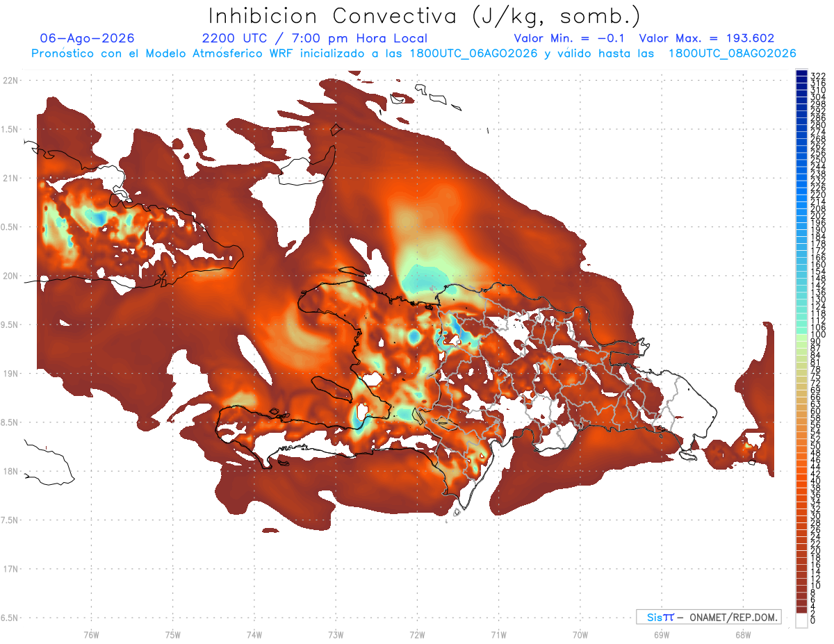Click the 22N latitude label

click(10, 81)
